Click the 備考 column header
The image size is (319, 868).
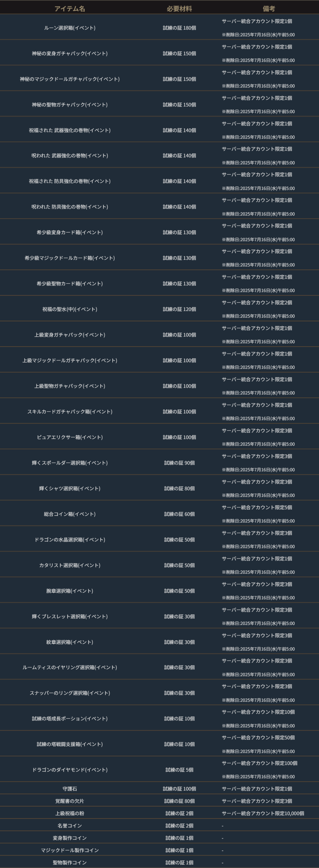coord(269,9)
